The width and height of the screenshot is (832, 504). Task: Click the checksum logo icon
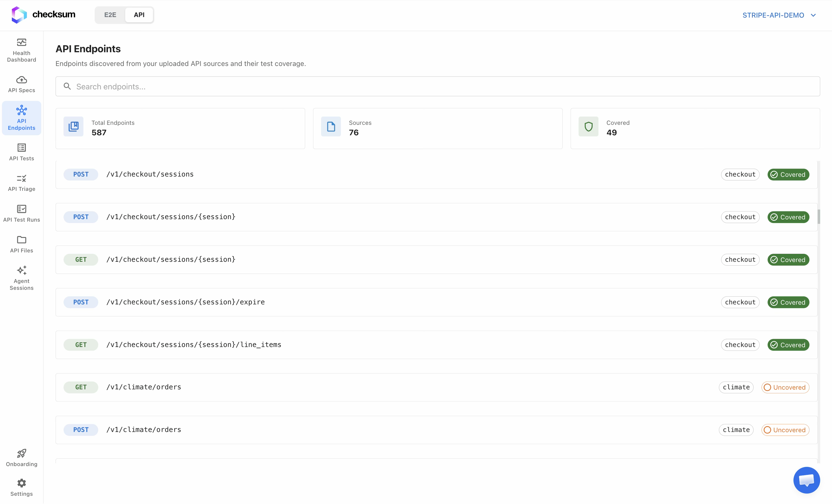[x=19, y=15]
